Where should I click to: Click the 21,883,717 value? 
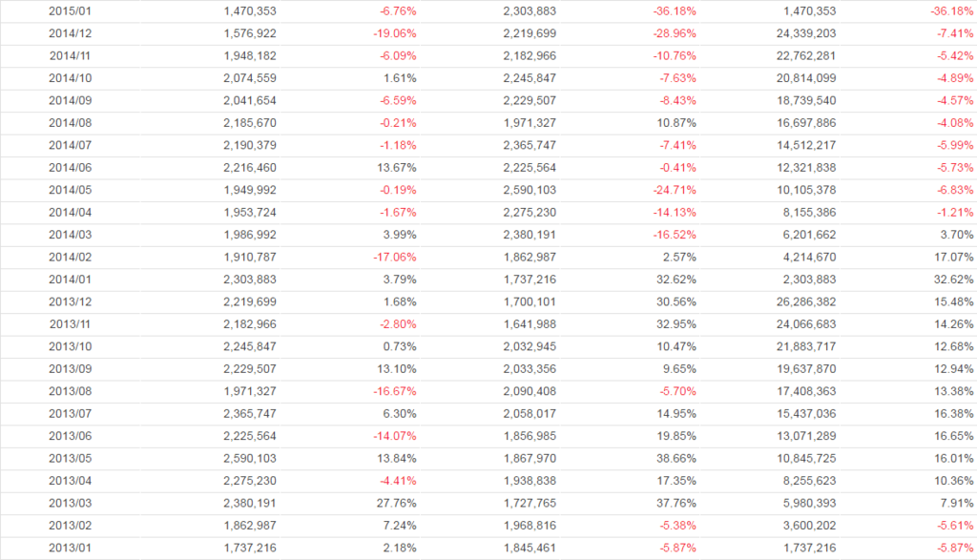801,347
